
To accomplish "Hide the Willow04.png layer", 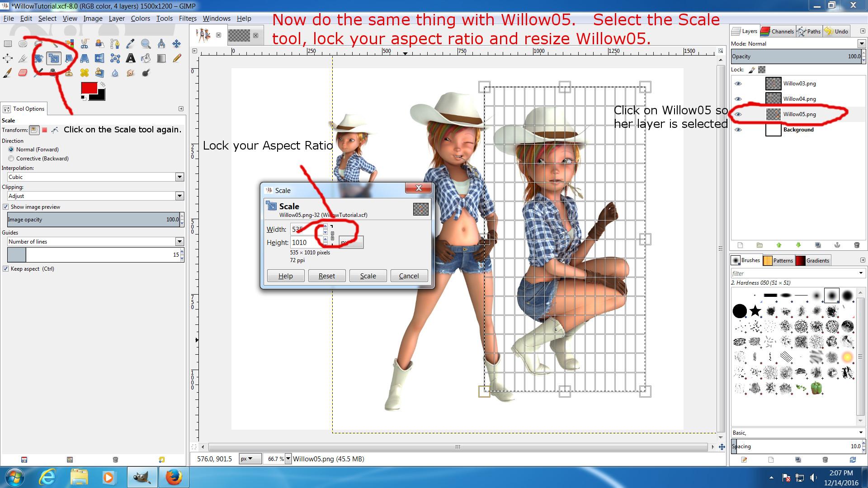I will (x=738, y=99).
